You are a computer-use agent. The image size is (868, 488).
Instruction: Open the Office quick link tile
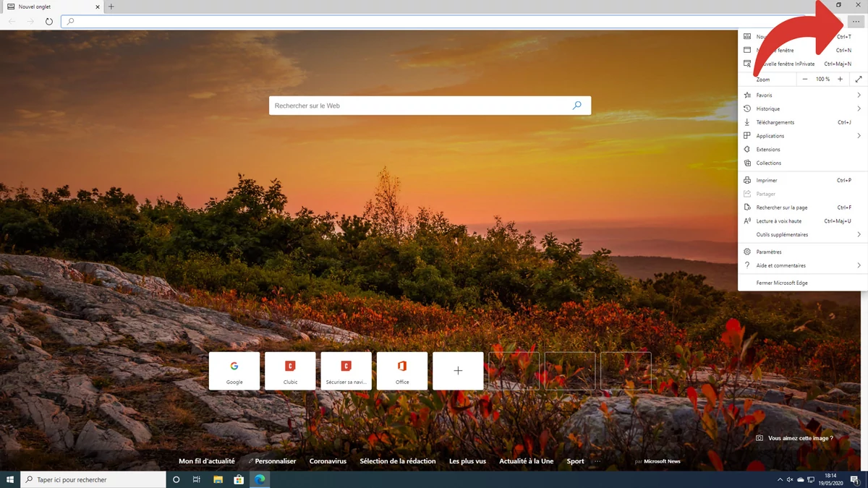click(x=402, y=371)
